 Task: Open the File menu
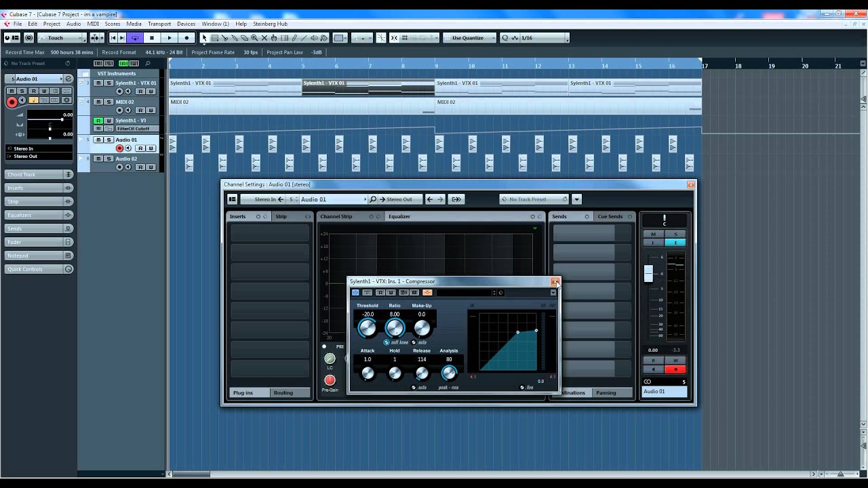point(18,24)
